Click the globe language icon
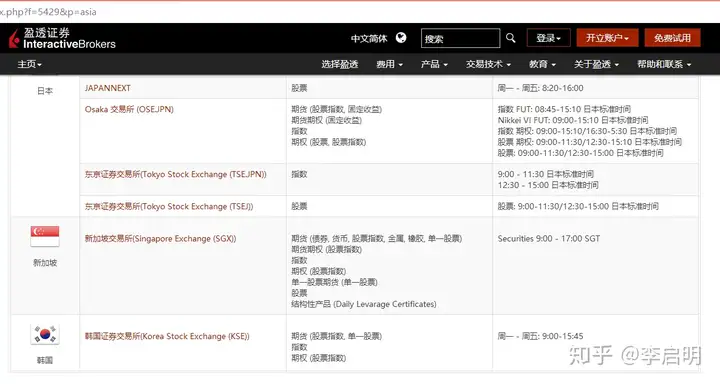Viewport: 720px width, 384px height. (401, 38)
